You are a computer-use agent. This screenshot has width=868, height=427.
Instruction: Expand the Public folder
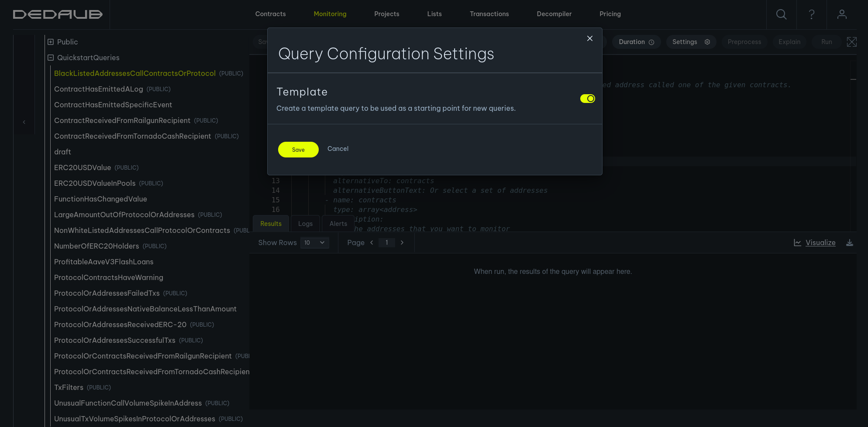pos(51,42)
